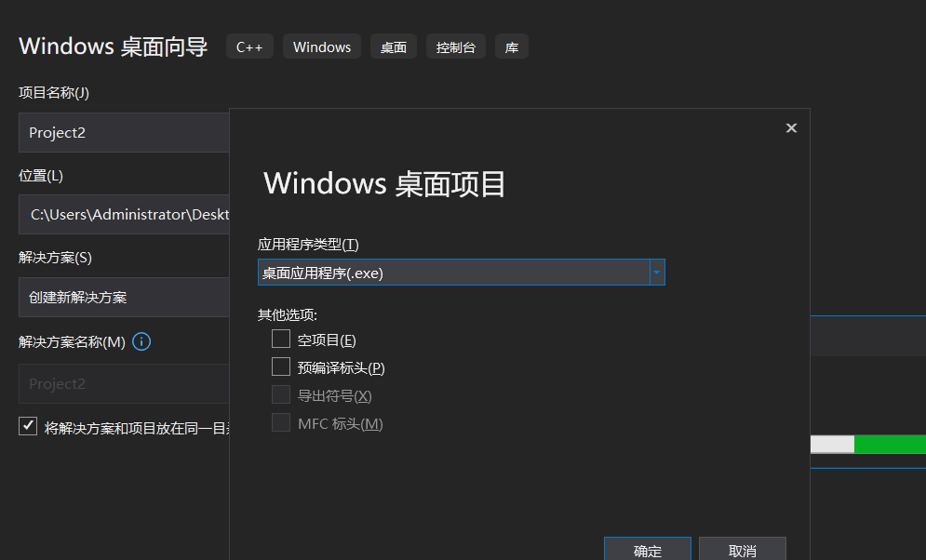Click the disabled MFC 标头 checkbox

pos(281,422)
